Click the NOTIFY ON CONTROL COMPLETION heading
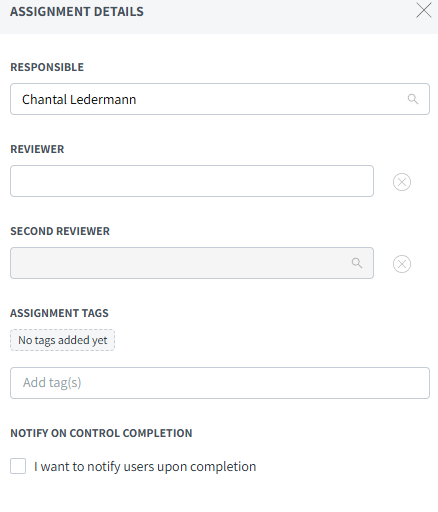Screen dimensions: 438x512 101,433
